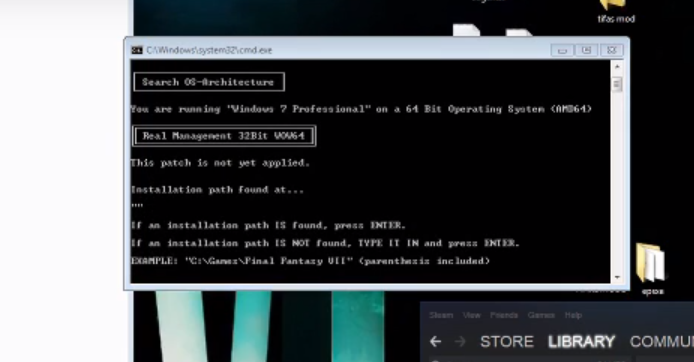The image size is (694, 362).
Task: Open the Games menu in Steam
Action: click(541, 315)
